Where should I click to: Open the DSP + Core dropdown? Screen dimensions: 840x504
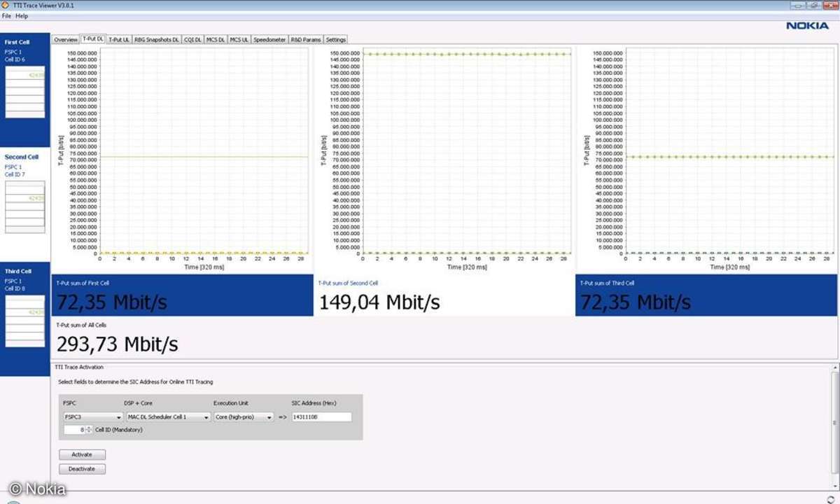pos(168,417)
